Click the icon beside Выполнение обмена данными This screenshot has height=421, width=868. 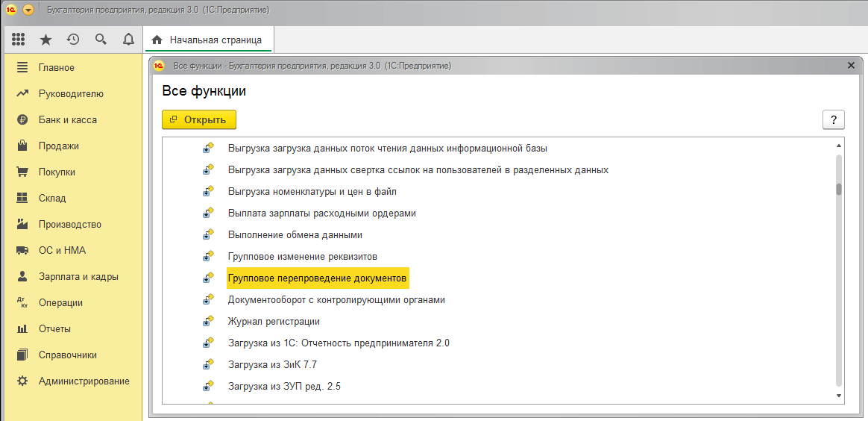coord(209,235)
